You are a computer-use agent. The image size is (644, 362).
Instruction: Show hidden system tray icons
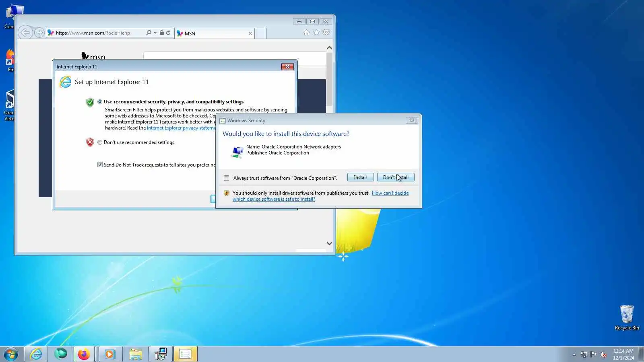pos(574,354)
